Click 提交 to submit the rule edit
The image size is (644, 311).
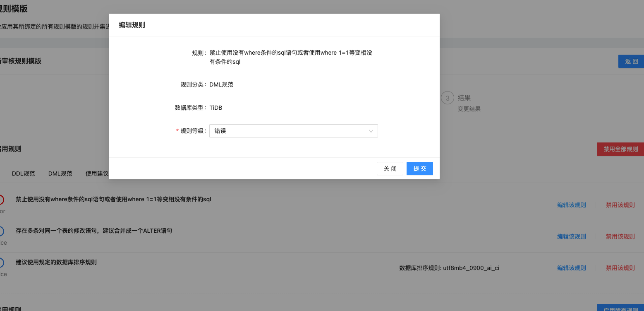coord(419,168)
